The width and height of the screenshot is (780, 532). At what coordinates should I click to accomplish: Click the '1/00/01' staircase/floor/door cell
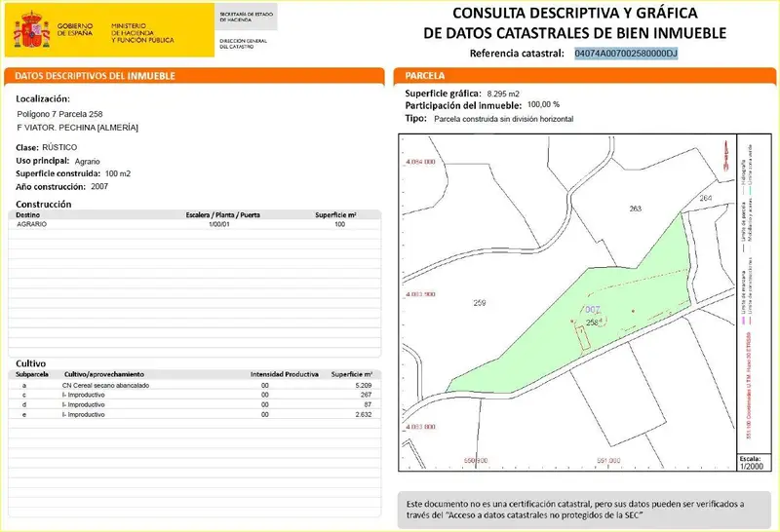coord(219,224)
